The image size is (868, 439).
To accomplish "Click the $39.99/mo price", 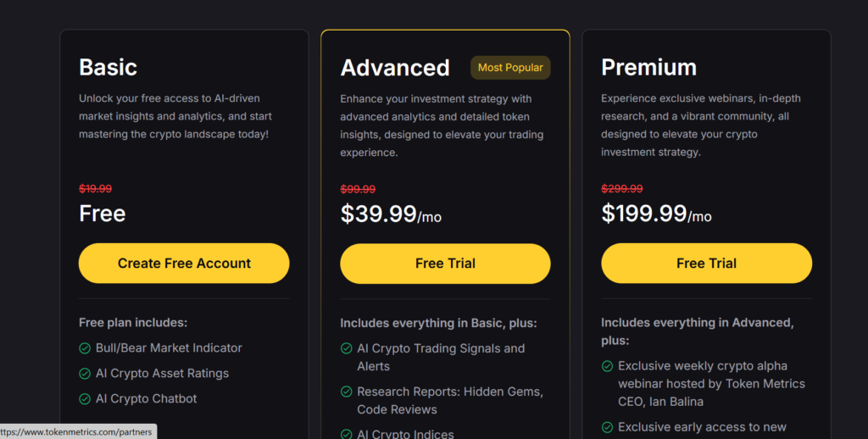I will point(391,214).
